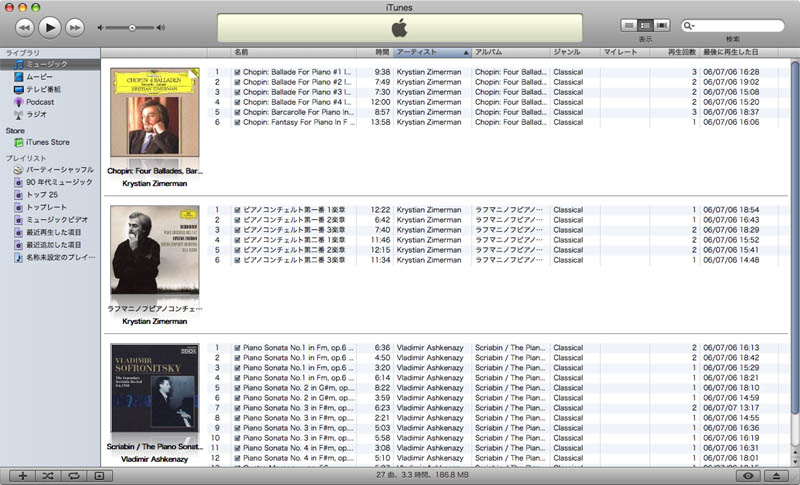This screenshot has height=485, width=800.
Task: Reverse sort order on アーティスト column
Action: point(430,51)
